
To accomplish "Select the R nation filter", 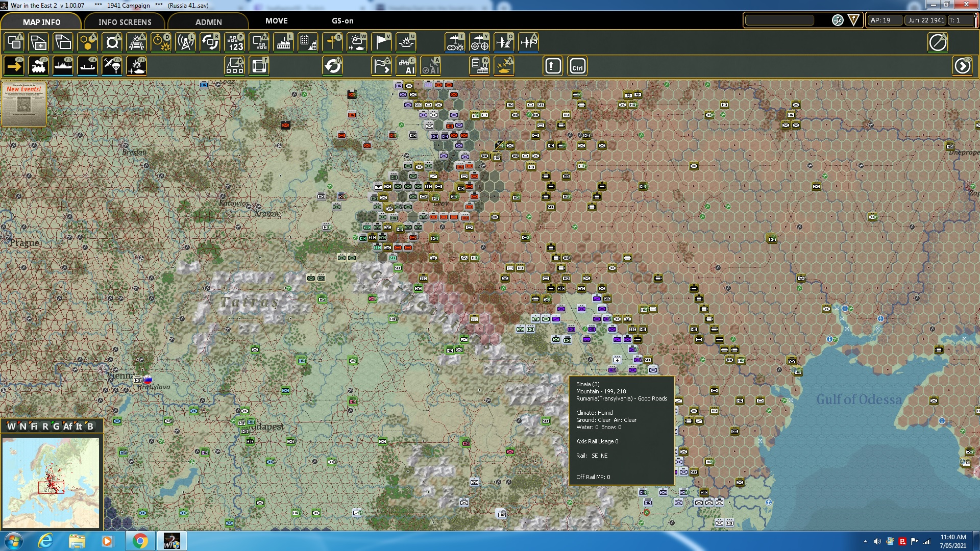I will [45, 426].
